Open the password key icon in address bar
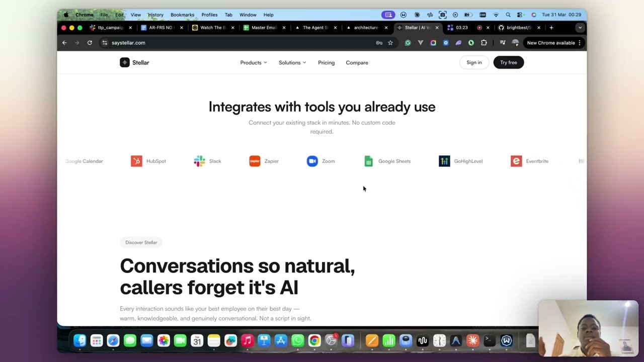 pyautogui.click(x=379, y=43)
